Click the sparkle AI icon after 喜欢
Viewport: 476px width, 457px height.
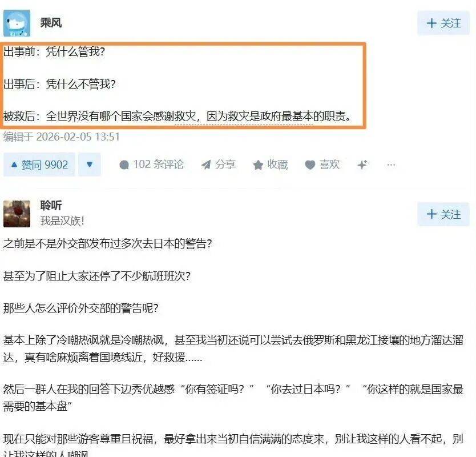[362, 165]
